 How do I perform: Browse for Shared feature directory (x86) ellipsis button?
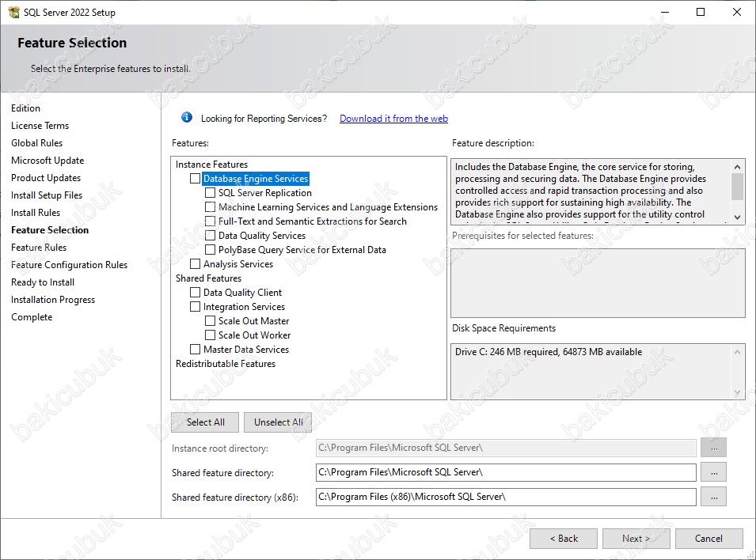pos(713,497)
